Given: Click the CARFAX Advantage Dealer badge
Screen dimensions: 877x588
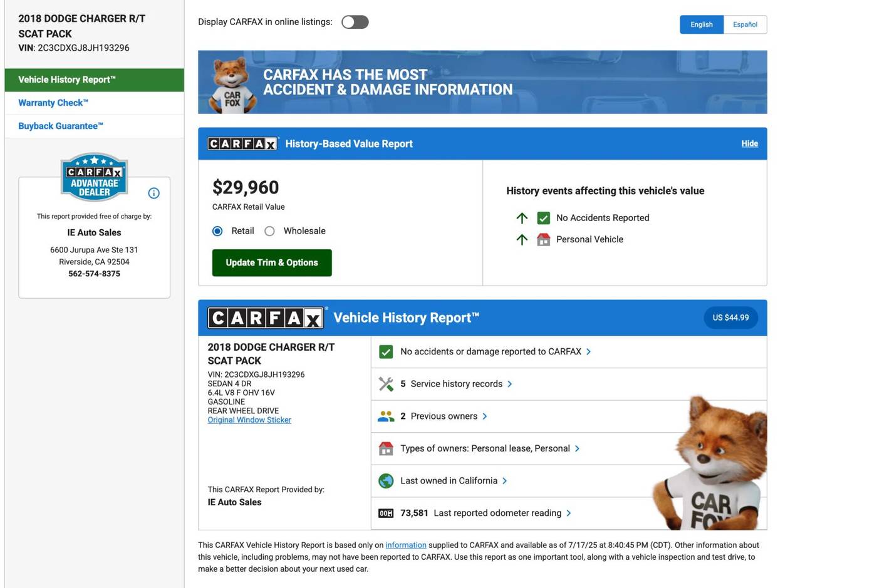Looking at the screenshot, I should [94, 177].
